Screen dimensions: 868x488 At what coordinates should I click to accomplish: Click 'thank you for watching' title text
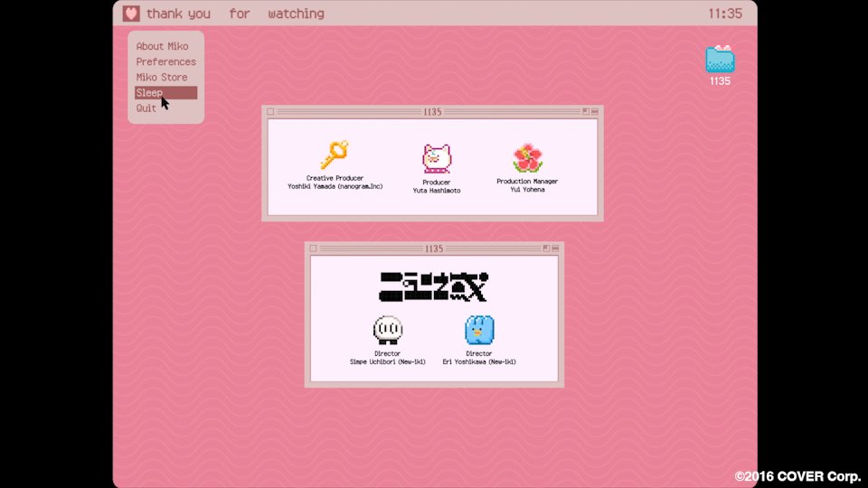235,14
